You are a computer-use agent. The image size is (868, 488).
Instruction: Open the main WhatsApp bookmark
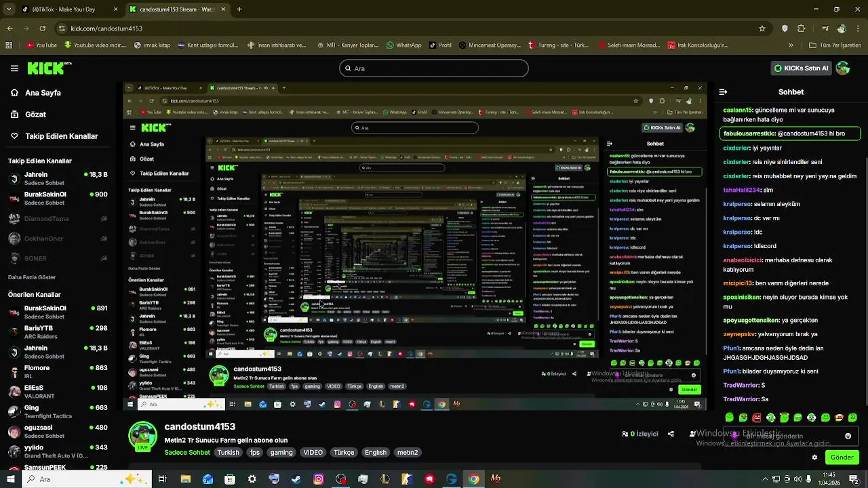pyautogui.click(x=403, y=45)
